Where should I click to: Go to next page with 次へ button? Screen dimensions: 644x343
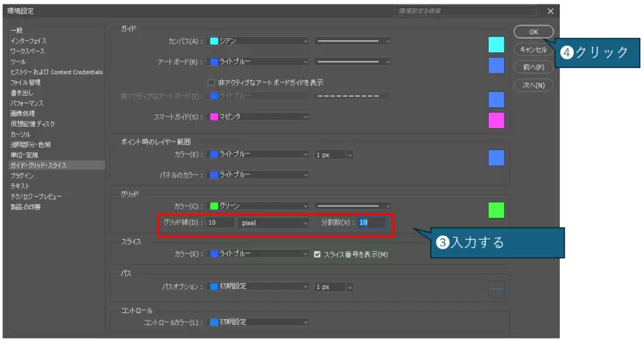point(533,85)
